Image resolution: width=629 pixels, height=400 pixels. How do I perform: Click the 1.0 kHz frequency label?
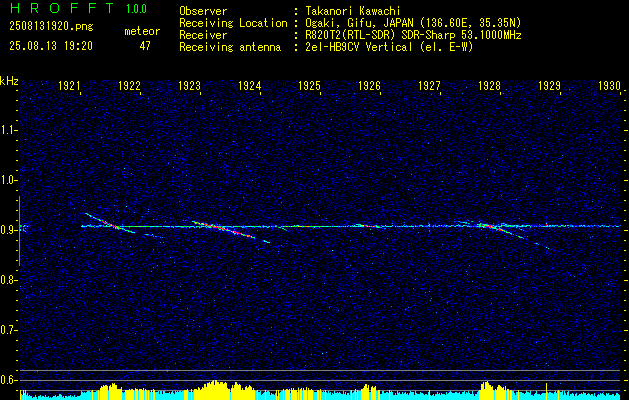coord(9,180)
